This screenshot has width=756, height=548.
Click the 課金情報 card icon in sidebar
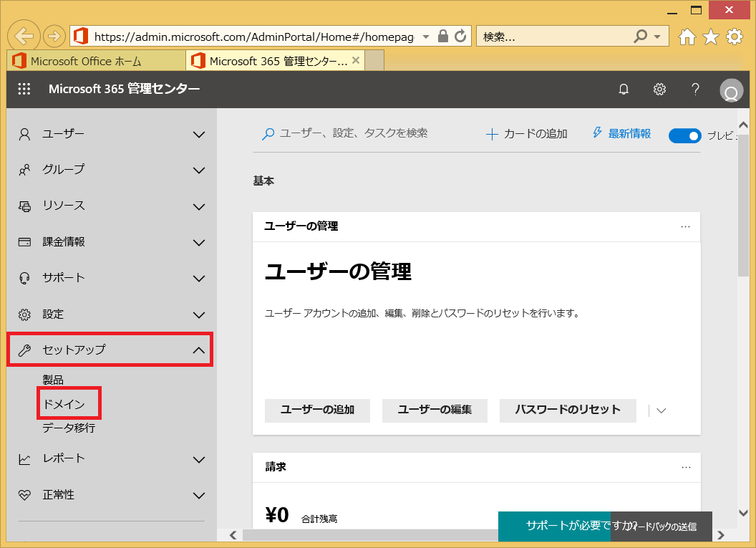pos(24,242)
